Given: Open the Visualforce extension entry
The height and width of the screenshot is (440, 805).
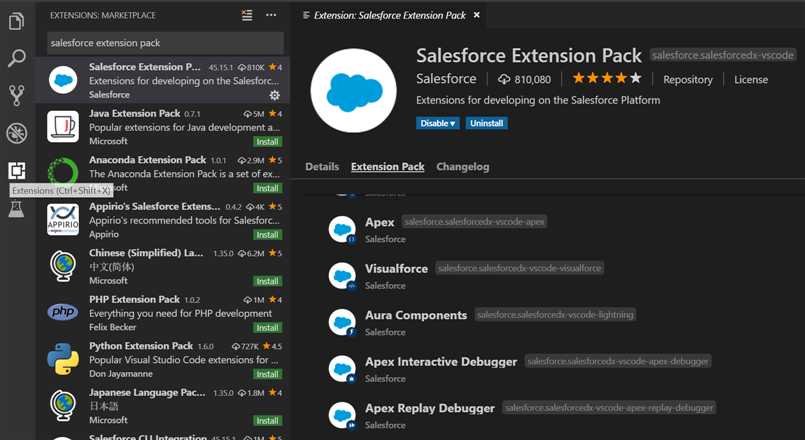Looking at the screenshot, I should [396, 269].
